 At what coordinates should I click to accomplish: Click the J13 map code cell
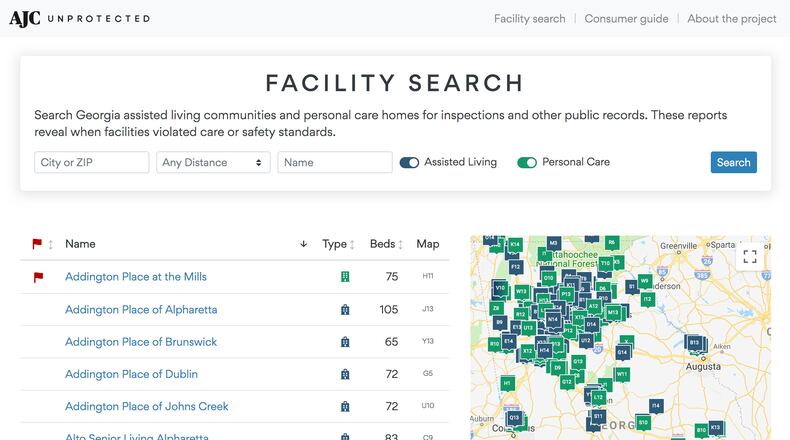428,309
